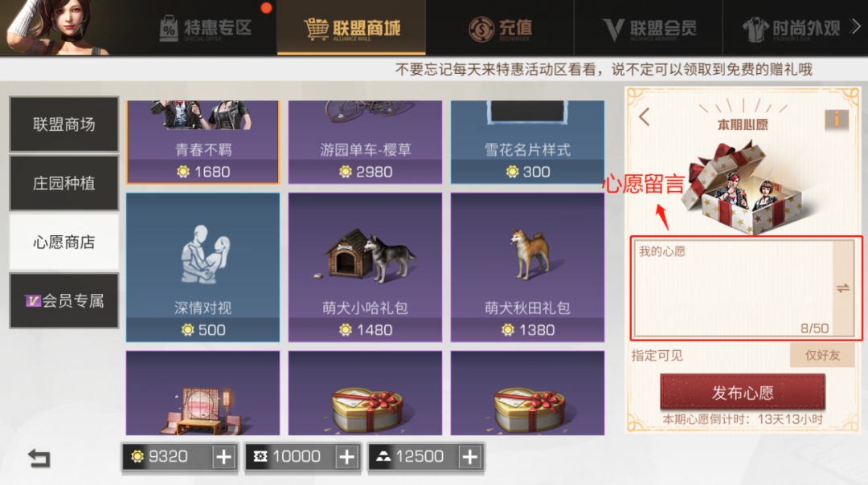Click the 我的心愿 text field
Screen dimensions: 868x485
734,288
